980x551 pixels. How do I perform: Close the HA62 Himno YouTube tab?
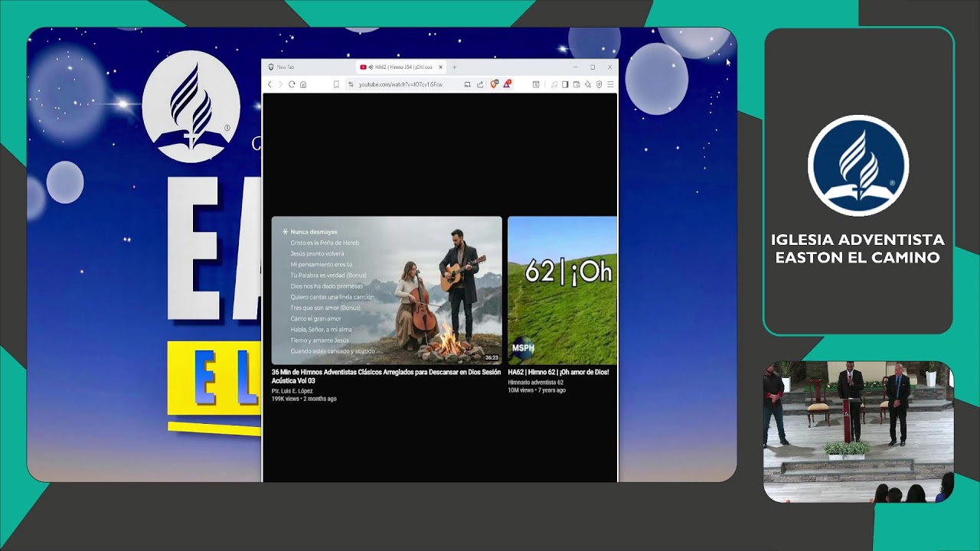click(x=441, y=67)
